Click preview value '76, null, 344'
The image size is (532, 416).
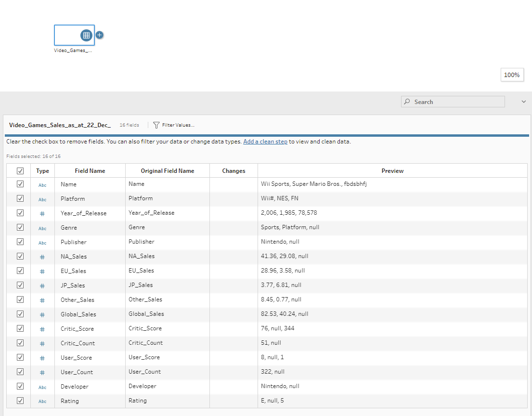pos(277,328)
